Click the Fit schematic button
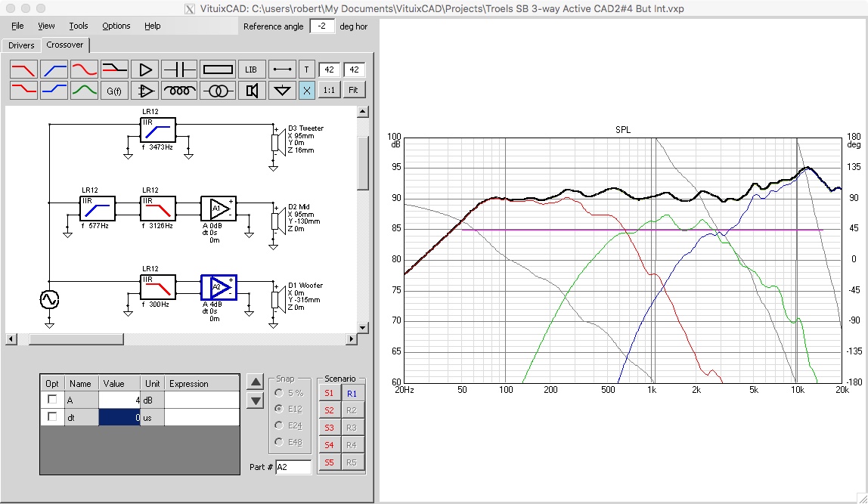This screenshot has height=504, width=868. (x=353, y=90)
